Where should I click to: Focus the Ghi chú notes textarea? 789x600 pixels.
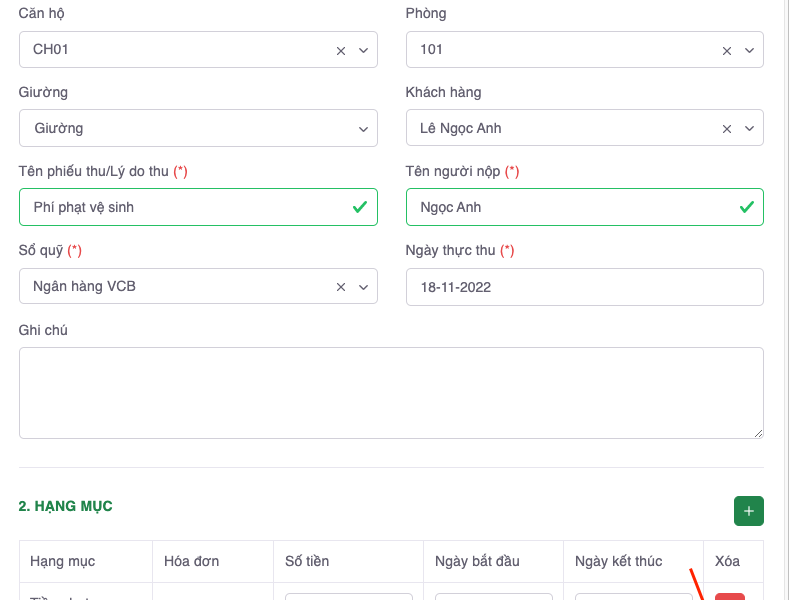390,392
